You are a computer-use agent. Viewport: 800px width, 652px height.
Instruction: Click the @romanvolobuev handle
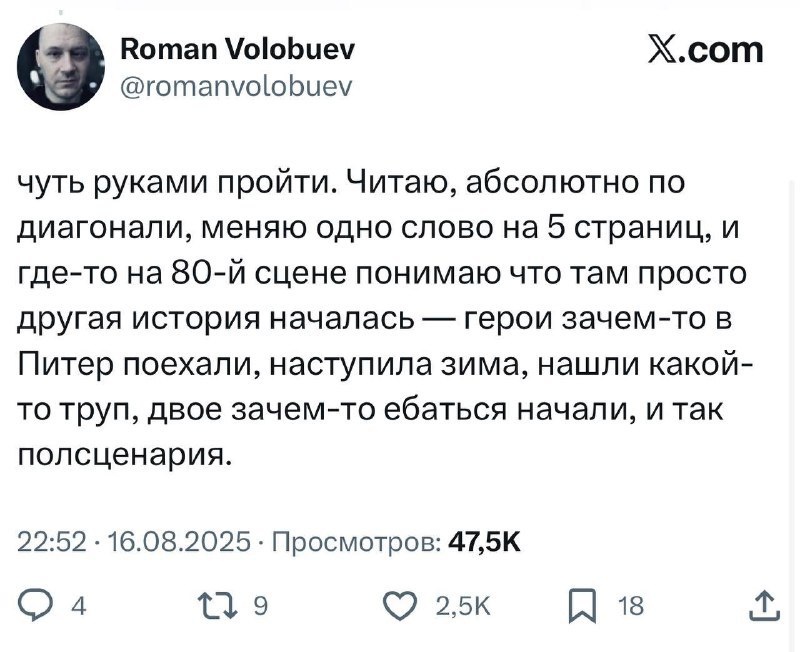235,87
